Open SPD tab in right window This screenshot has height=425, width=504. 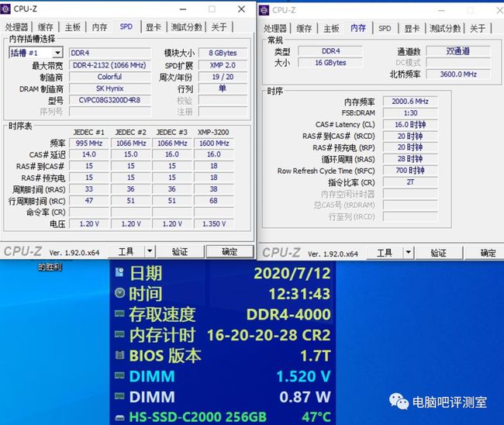(385, 29)
